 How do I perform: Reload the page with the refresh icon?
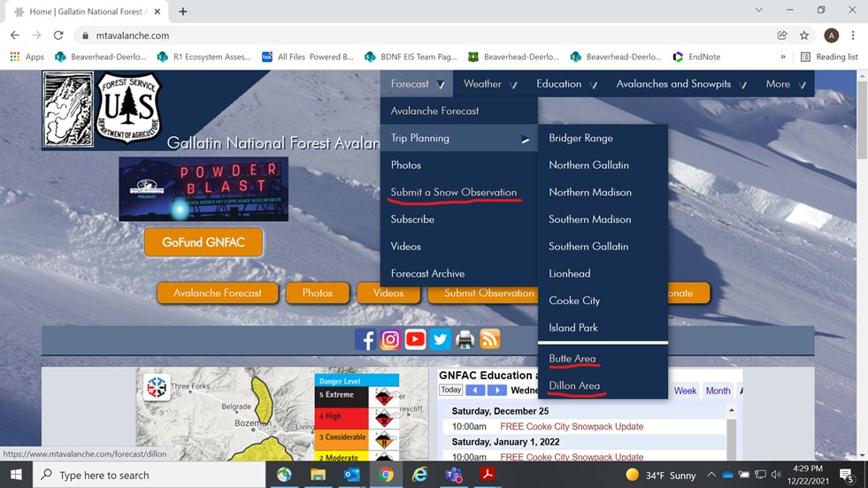[x=58, y=35]
